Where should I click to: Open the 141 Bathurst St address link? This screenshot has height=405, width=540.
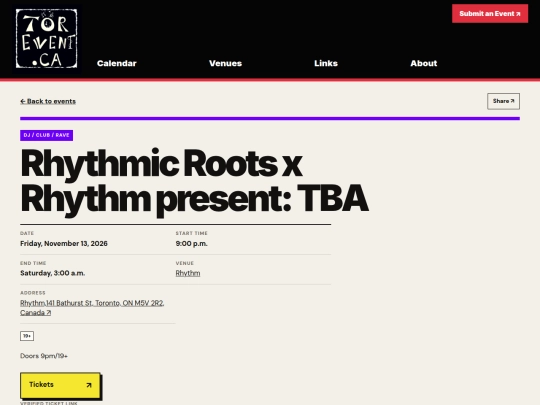pyautogui.click(x=92, y=308)
